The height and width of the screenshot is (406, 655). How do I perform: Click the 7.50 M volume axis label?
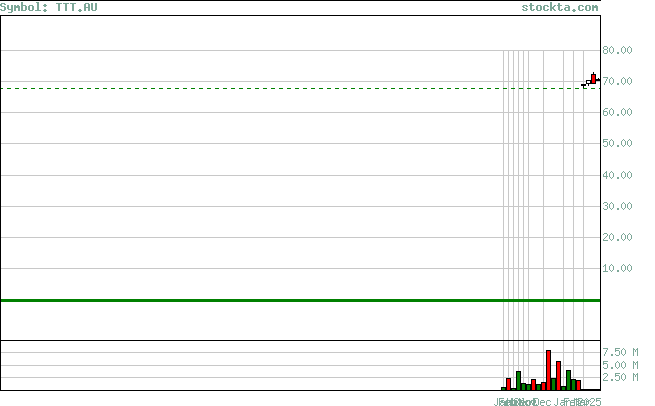tap(620, 352)
